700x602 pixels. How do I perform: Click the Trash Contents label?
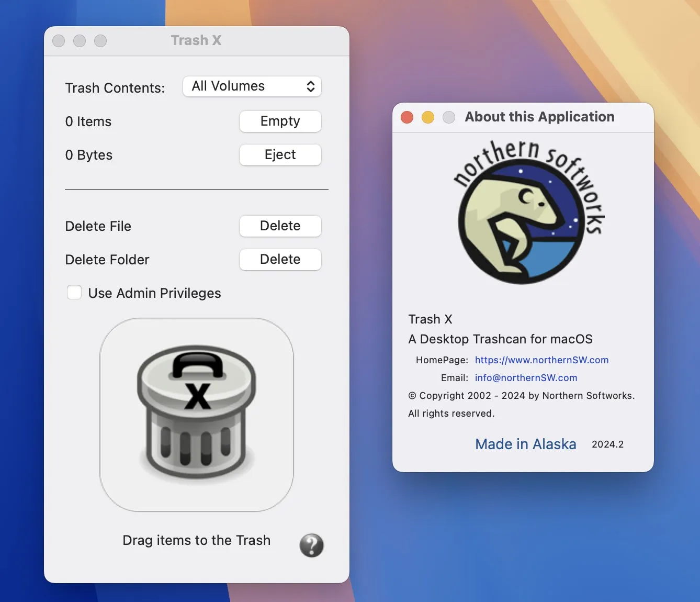pos(115,88)
